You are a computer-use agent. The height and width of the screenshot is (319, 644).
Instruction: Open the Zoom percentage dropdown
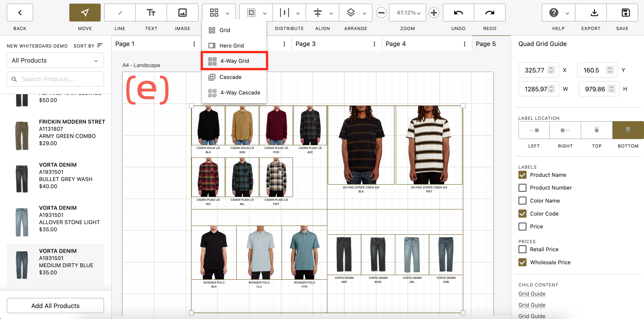tap(407, 13)
